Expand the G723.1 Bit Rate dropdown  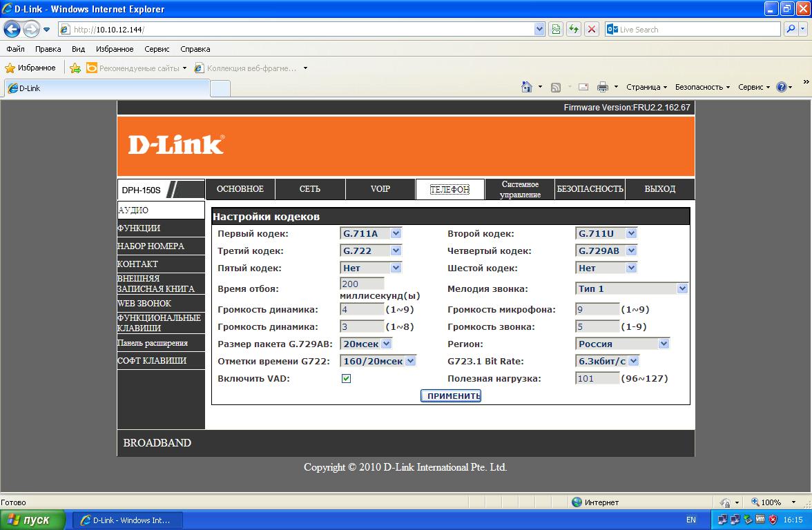coord(607,361)
